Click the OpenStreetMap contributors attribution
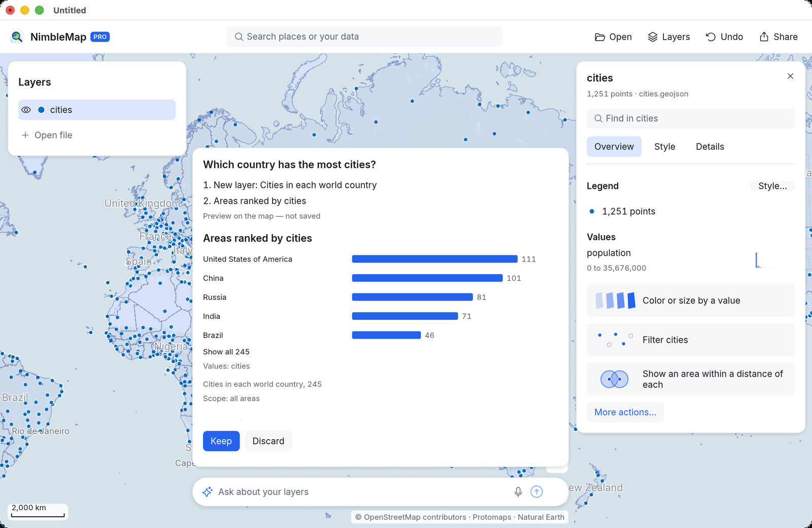Screen dimensions: 812x528 (x=410, y=517)
